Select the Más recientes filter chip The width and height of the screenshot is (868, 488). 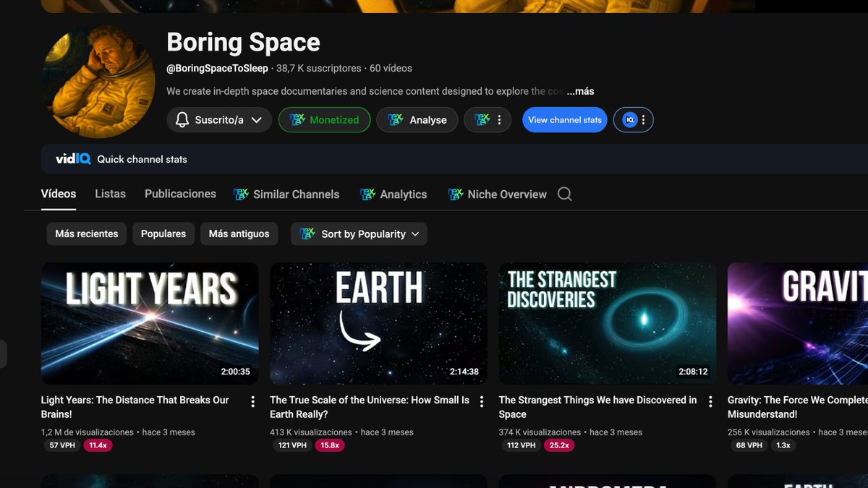coord(87,234)
